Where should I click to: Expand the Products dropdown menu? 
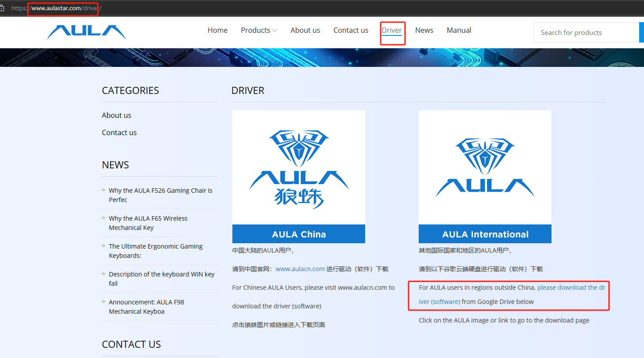[x=259, y=30]
